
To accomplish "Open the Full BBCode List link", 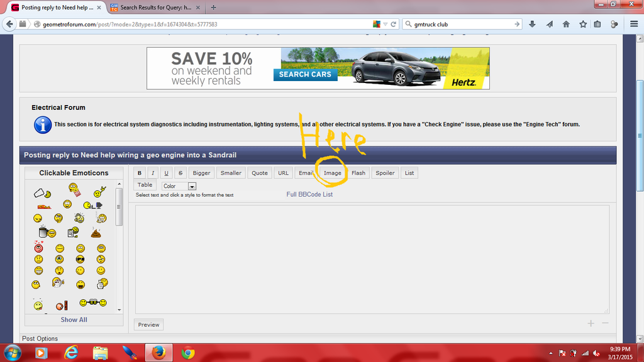I will tap(309, 195).
